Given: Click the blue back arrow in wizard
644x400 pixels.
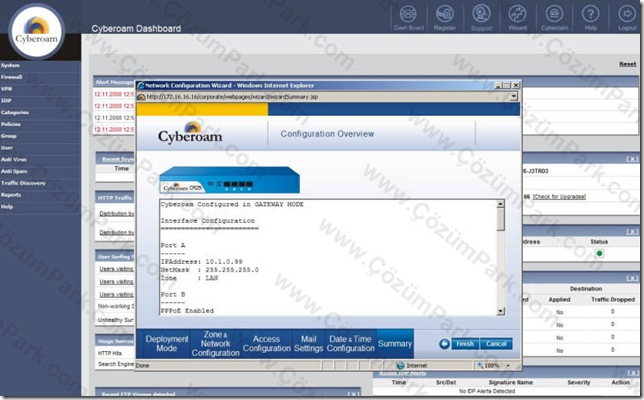Looking at the screenshot, I should [444, 344].
